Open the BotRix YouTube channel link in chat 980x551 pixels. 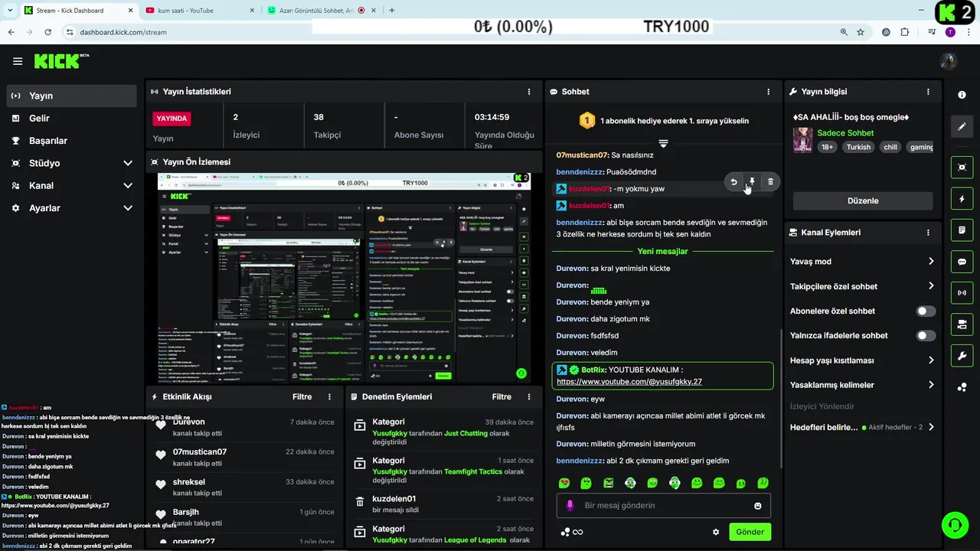[x=629, y=381]
